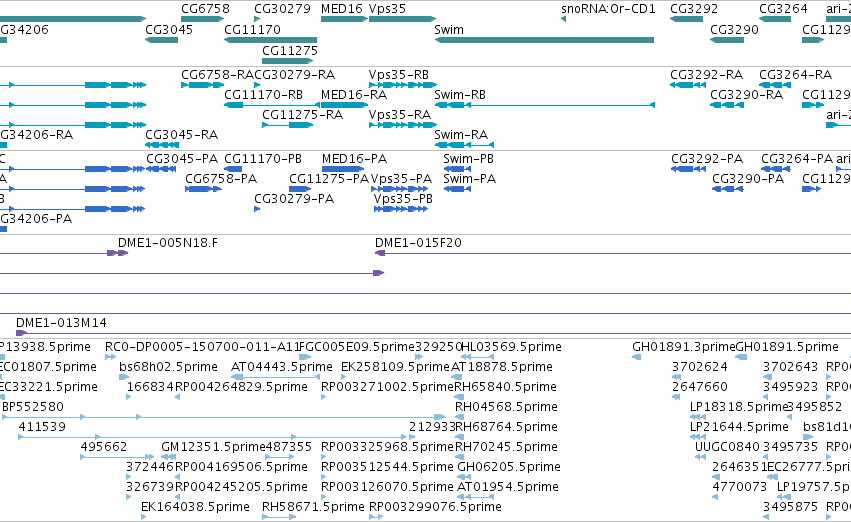Open the 3702624 EST label
The height and width of the screenshot is (522, 851).
point(700,367)
